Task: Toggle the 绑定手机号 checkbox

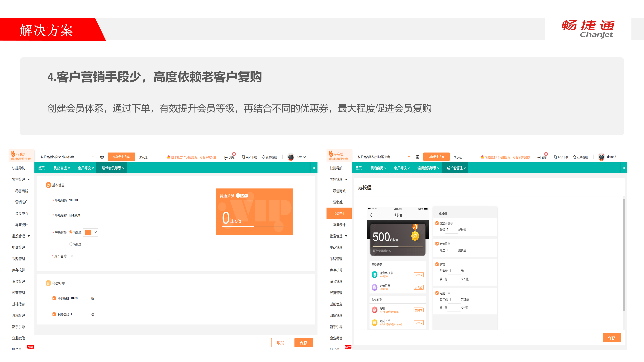Action: [437, 223]
